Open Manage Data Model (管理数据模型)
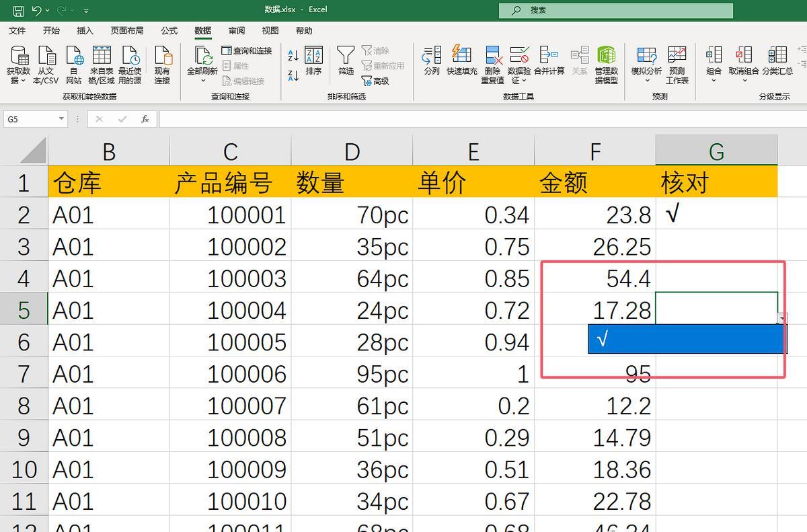Screen dimensions: 807x532 pos(607,65)
